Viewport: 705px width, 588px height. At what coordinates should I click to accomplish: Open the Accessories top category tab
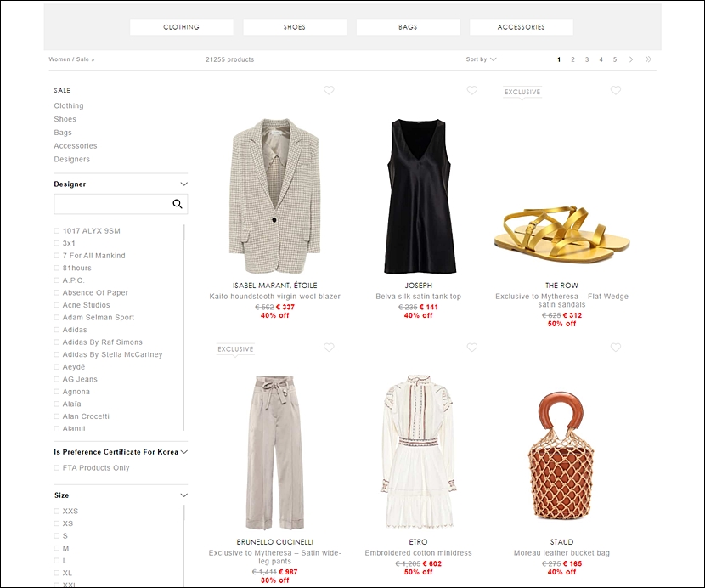coord(522,27)
